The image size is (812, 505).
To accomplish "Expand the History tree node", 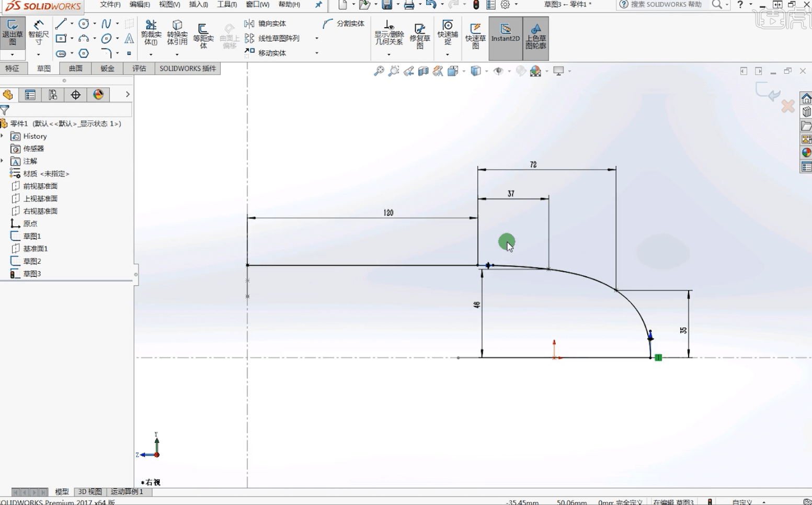I will (x=3, y=136).
